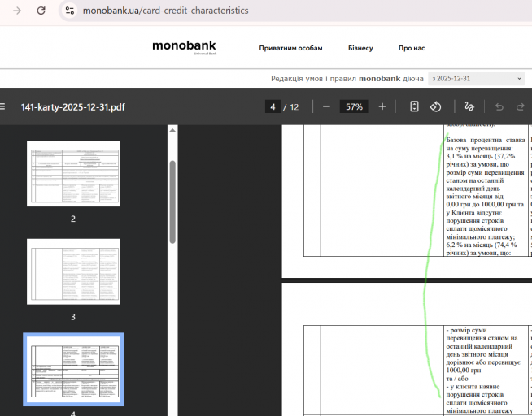Viewport: 532px width, 416px height.
Task: Expand the edition date dropdown з 2025-12-31
Action: [476, 79]
